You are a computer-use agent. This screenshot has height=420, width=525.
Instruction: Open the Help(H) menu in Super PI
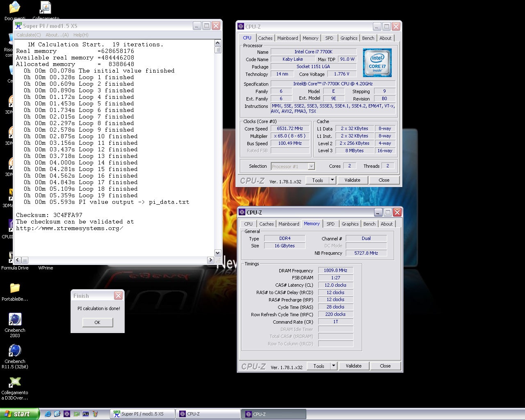pos(81,35)
